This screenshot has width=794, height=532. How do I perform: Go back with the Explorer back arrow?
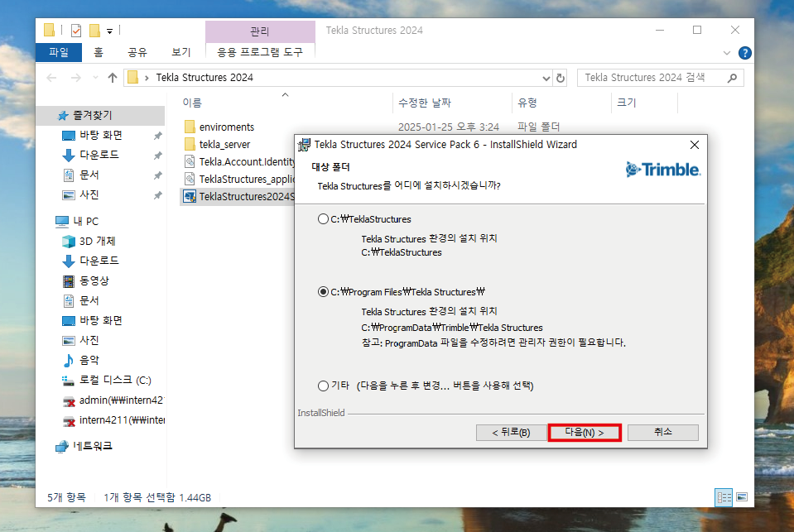(x=51, y=78)
